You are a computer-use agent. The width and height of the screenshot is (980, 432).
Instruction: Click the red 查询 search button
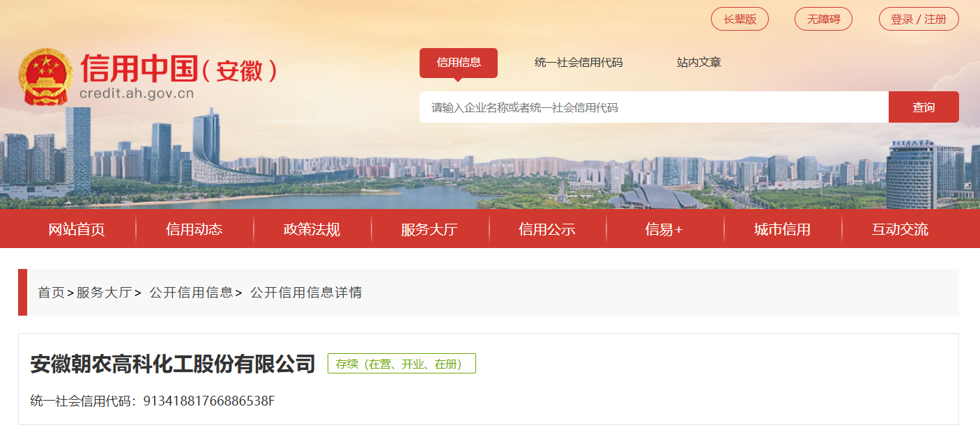924,107
